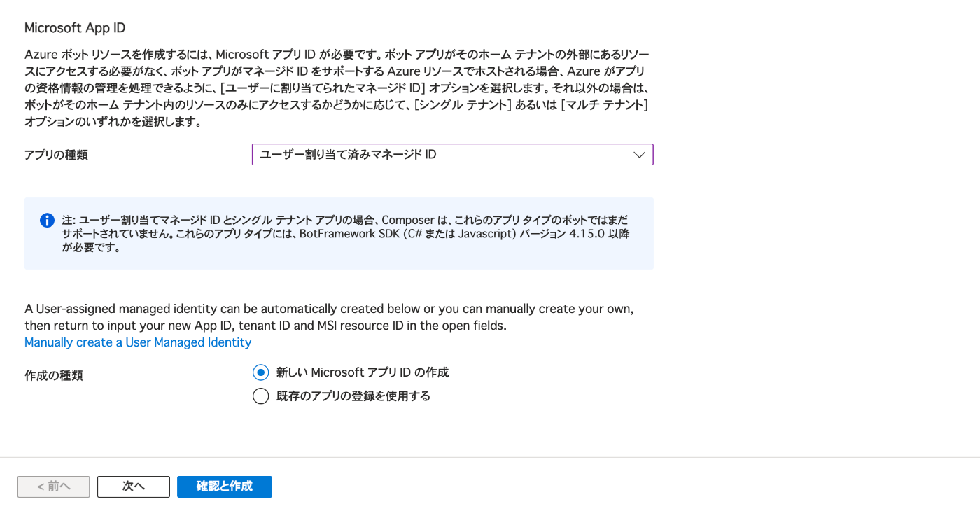Select 新しい Microsoft アプリ ID の作成 radio button
This screenshot has width=980, height=516.
pyautogui.click(x=260, y=372)
